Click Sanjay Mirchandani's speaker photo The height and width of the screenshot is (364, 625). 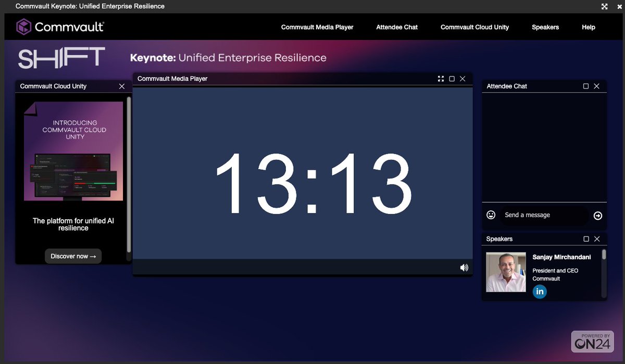[x=506, y=272]
